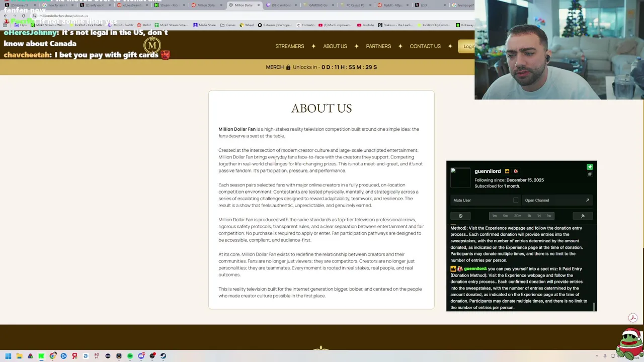
Task: Tick the Mute User checkbox
Action: coord(515,200)
